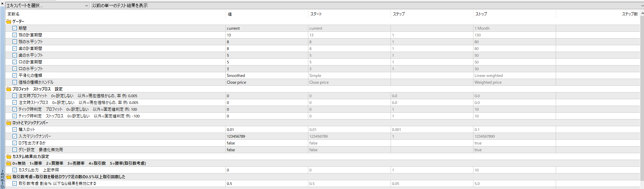Click the プロフィット ストップロス 設定 folder icon
Image resolution: width=644 pixels, height=189 pixels.
tap(9, 89)
